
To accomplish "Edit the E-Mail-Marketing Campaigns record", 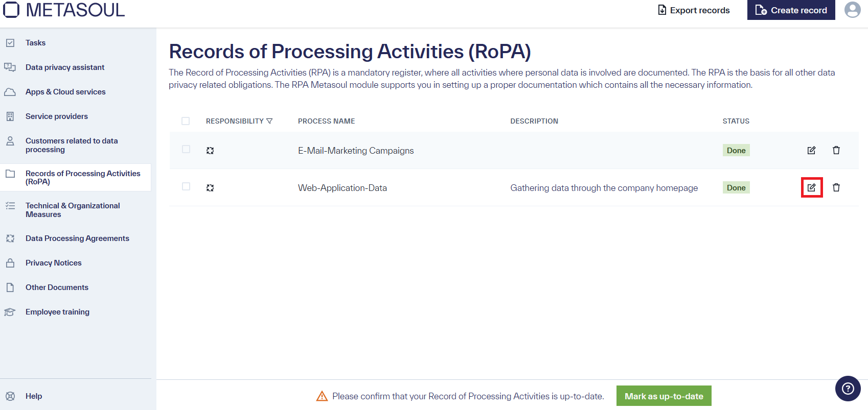I will click(x=812, y=150).
